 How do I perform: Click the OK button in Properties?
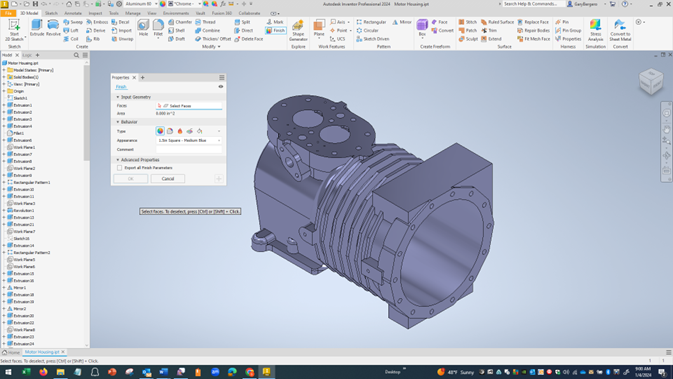130,179
